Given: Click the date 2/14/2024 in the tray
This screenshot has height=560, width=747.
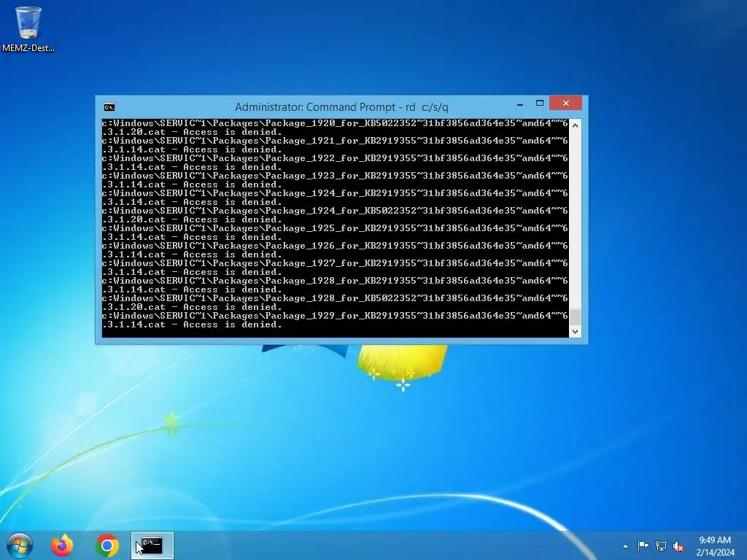Looking at the screenshot, I should pyautogui.click(x=715, y=553).
